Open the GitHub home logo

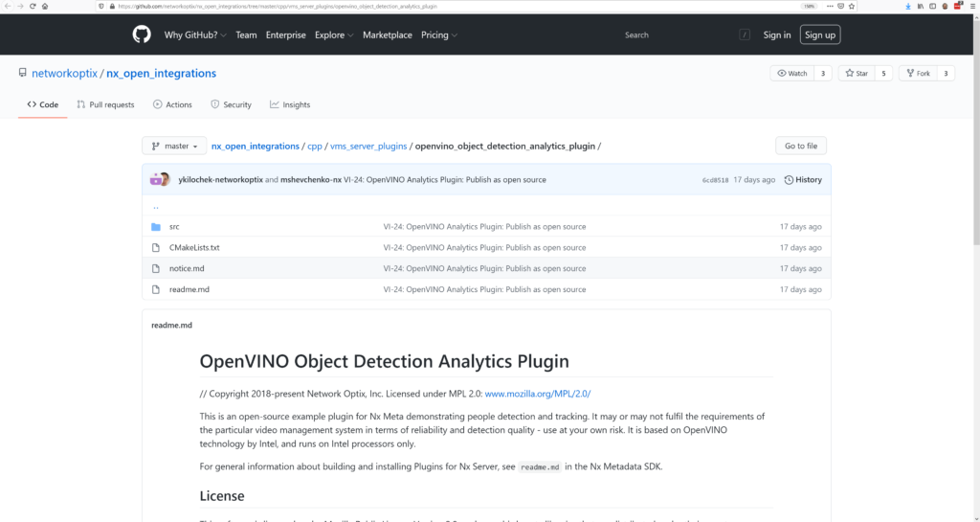[x=142, y=34]
